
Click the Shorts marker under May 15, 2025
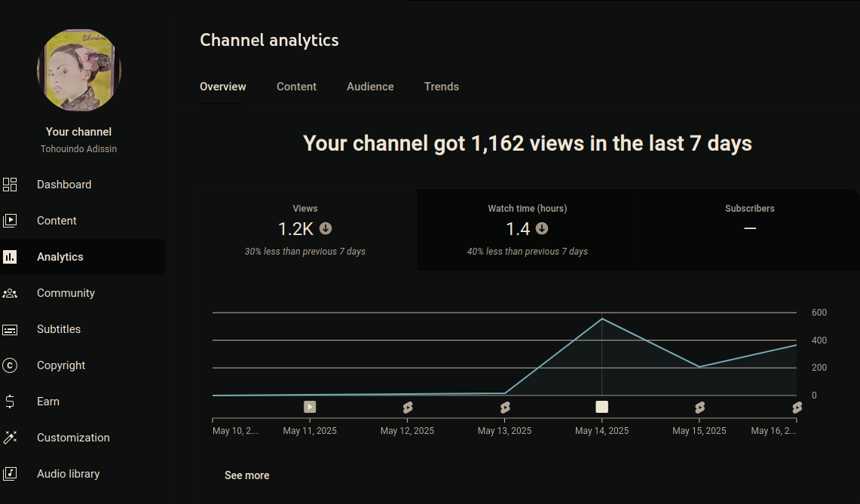point(700,408)
